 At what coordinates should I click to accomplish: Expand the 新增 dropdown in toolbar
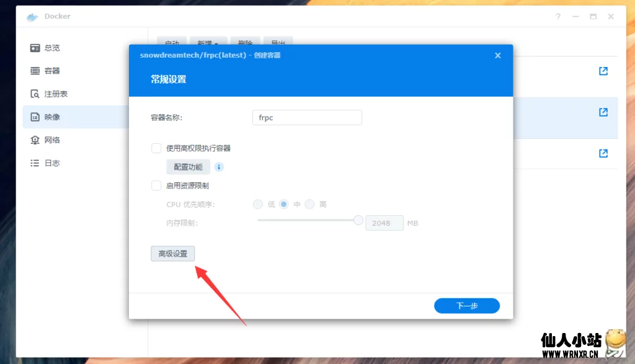click(x=208, y=43)
